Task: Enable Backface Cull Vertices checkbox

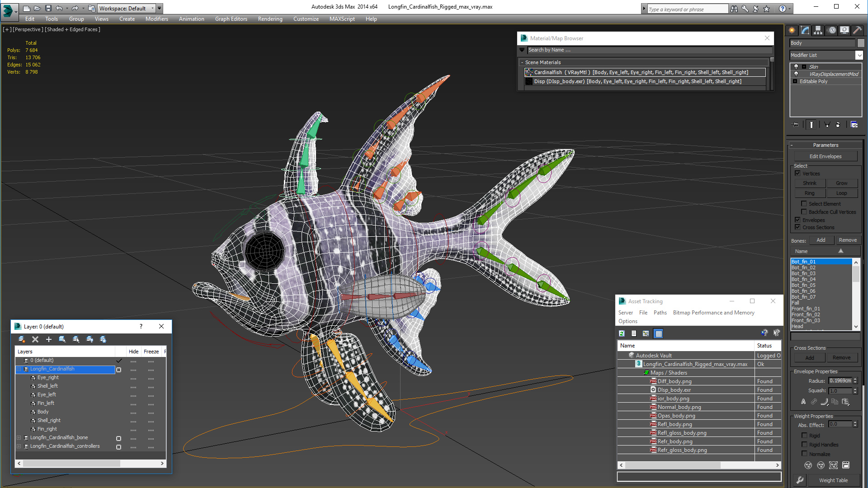Action: 804,212
